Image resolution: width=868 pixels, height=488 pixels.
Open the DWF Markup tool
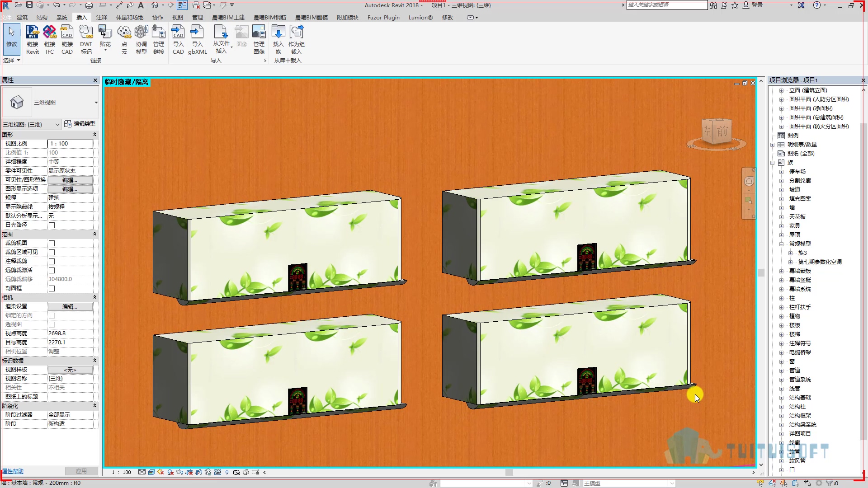[86, 40]
